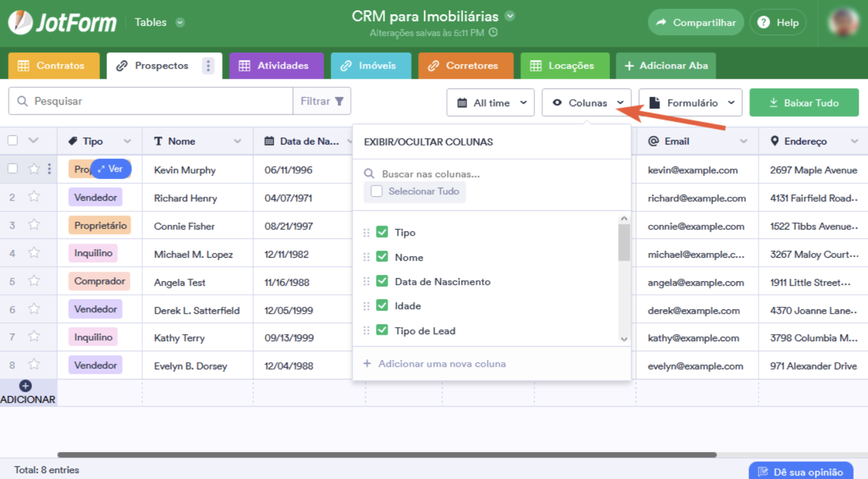
Task: Open the Nome column header menu
Action: (238, 141)
